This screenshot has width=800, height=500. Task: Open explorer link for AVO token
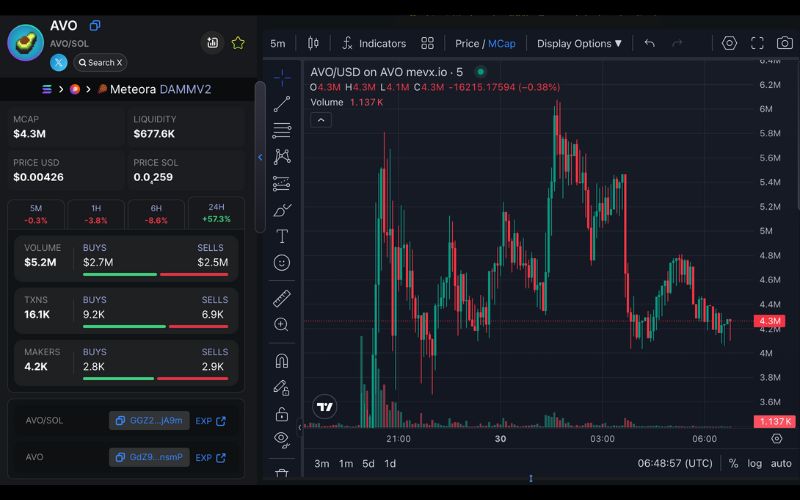click(211, 458)
